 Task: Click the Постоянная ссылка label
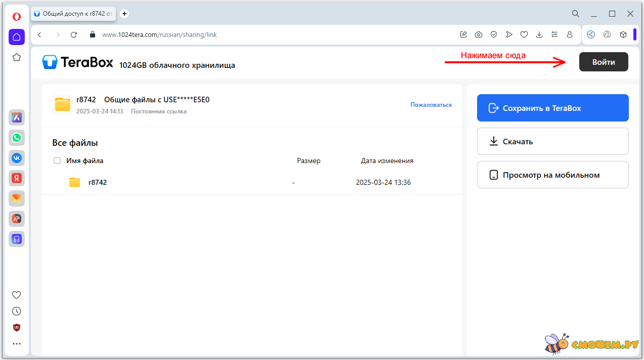(159, 111)
